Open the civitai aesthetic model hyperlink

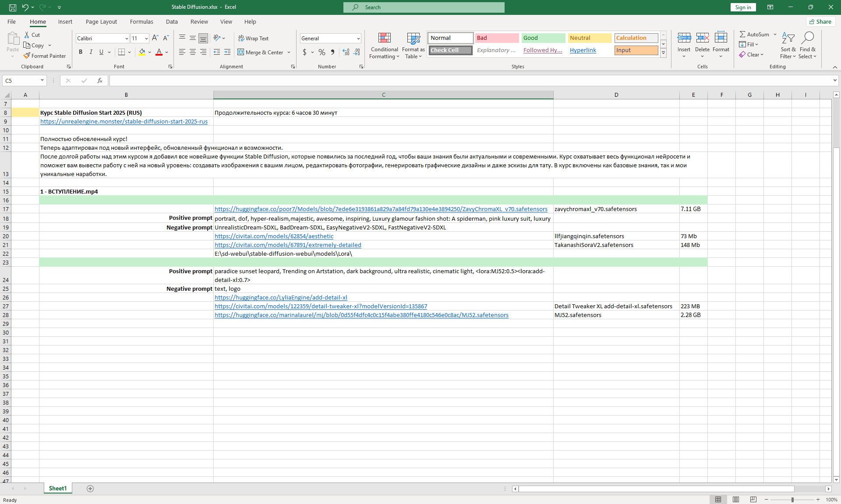coord(274,236)
